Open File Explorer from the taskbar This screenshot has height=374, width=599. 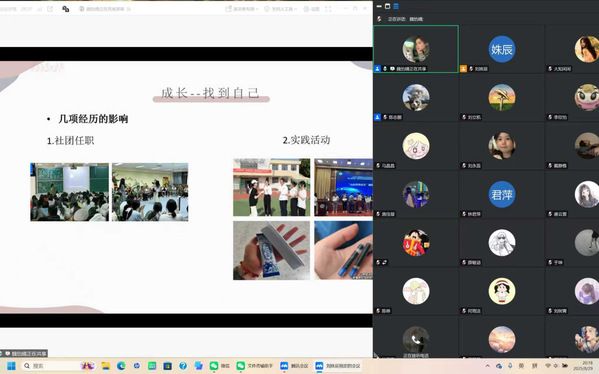point(106,366)
